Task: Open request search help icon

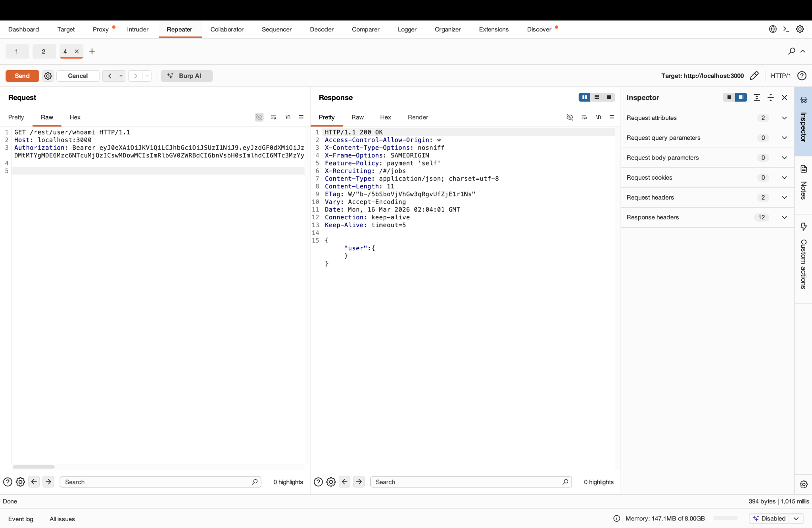Action: (8, 482)
